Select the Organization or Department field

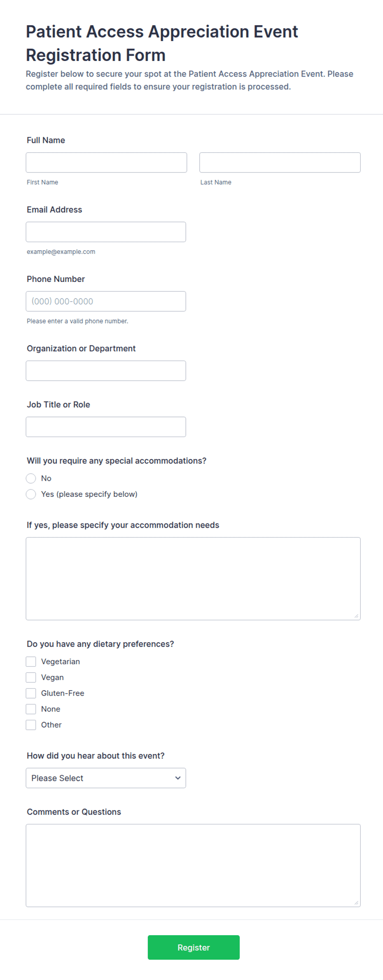click(106, 371)
